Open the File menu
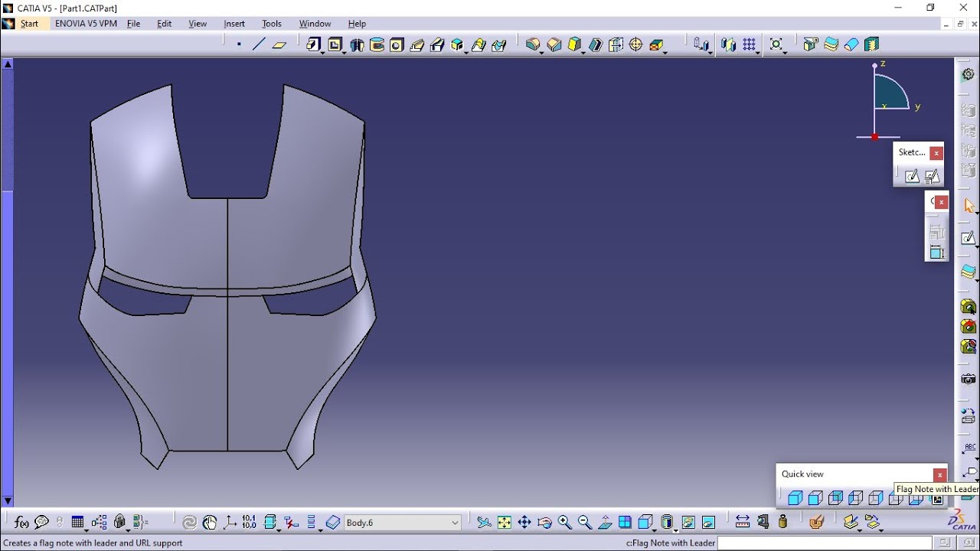This screenshot has width=980, height=551. pyautogui.click(x=133, y=24)
